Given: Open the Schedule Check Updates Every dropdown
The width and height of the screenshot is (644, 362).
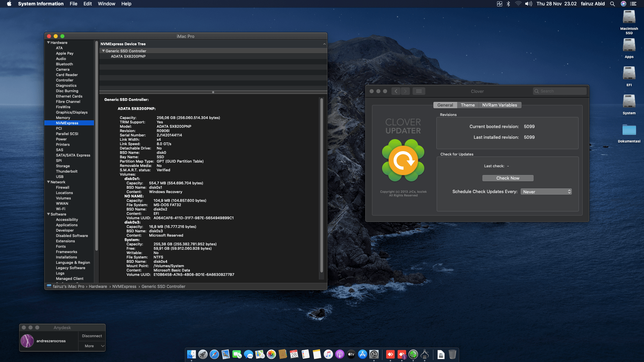Looking at the screenshot, I should tap(546, 191).
